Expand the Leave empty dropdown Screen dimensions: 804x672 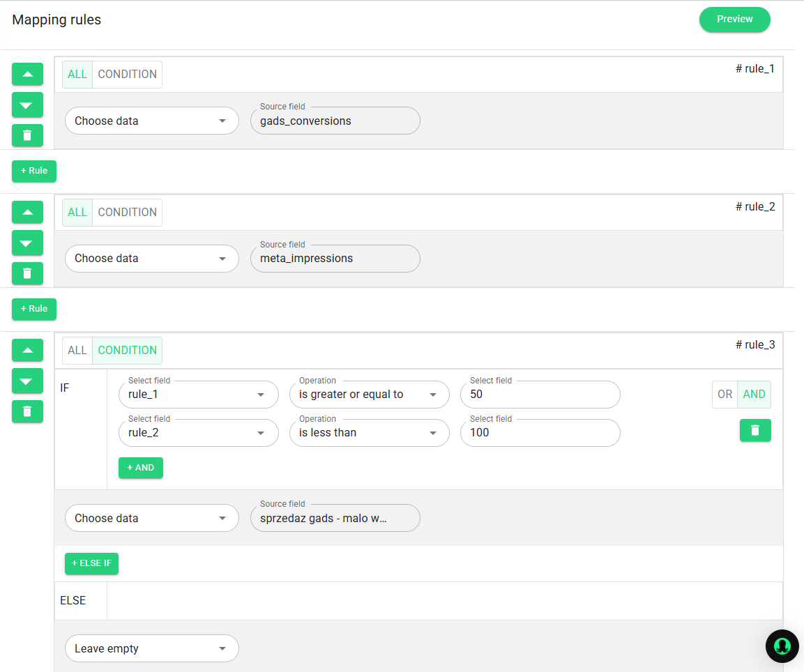pos(151,648)
